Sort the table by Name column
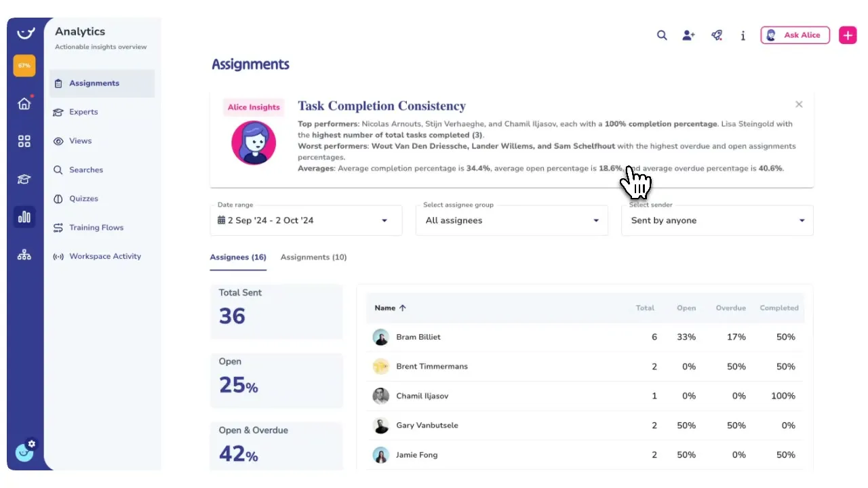The image size is (868, 488). point(391,308)
